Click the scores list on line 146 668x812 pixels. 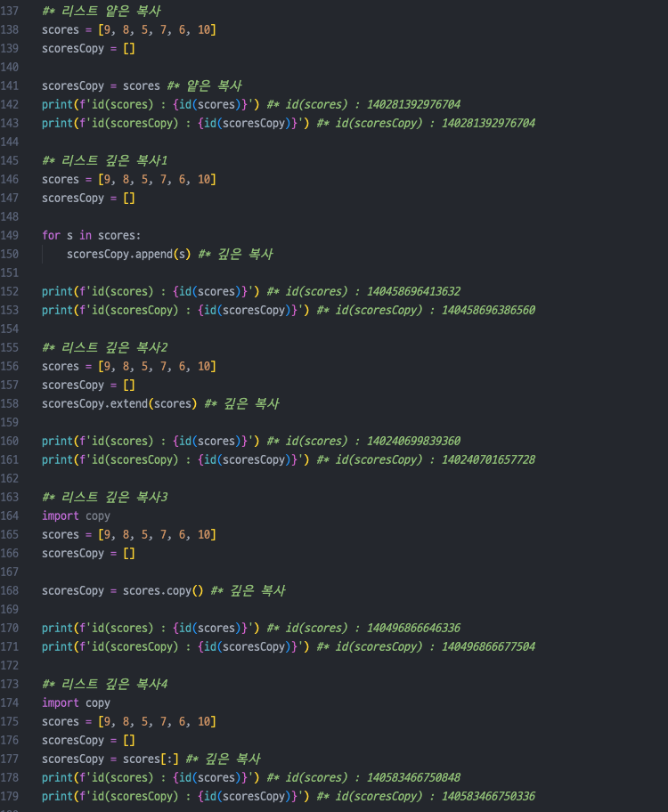(x=157, y=180)
